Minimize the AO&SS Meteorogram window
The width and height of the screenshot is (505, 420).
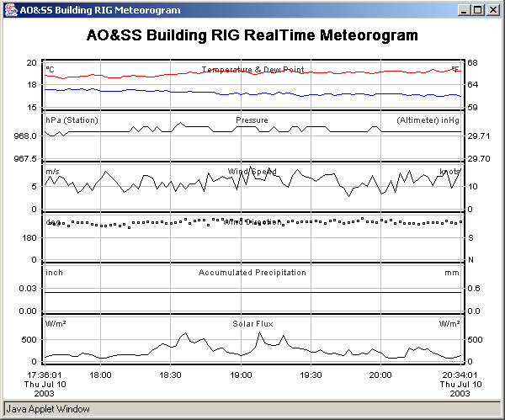click(463, 10)
